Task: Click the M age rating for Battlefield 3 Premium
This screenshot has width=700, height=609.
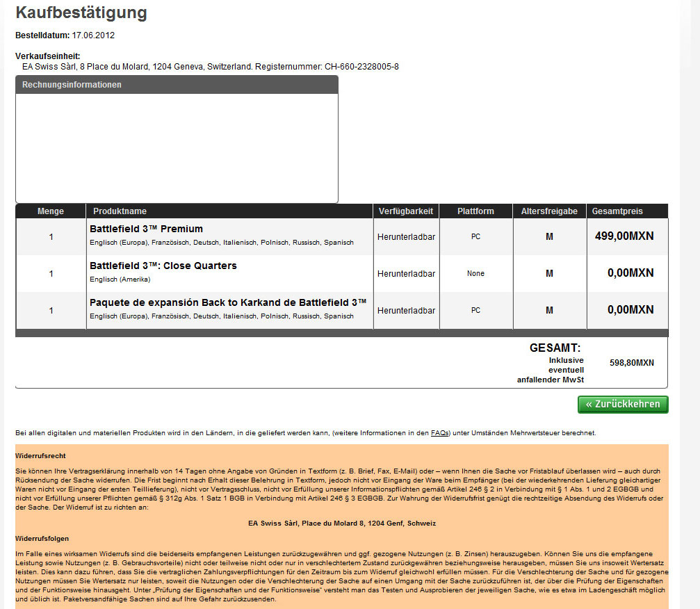Action: (x=549, y=236)
